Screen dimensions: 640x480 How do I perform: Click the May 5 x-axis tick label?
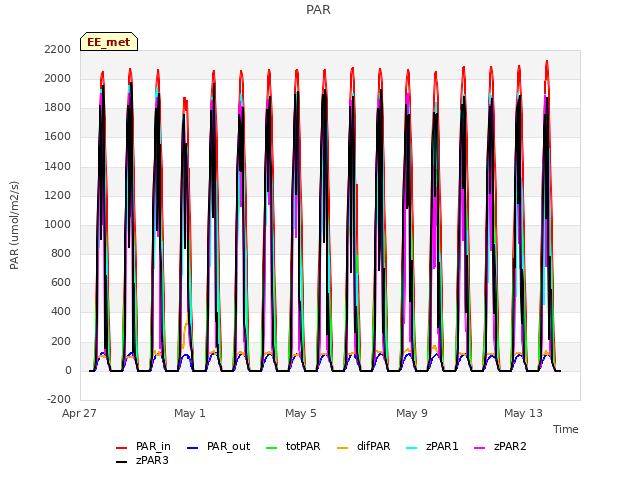click(301, 413)
